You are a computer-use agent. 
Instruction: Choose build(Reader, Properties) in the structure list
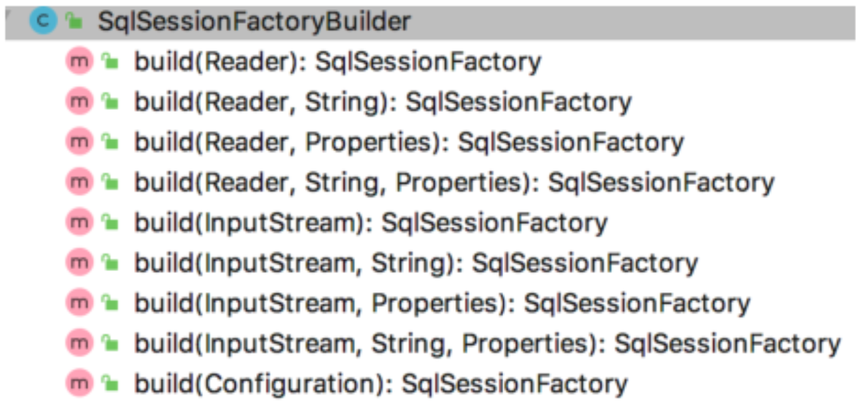coord(409,143)
